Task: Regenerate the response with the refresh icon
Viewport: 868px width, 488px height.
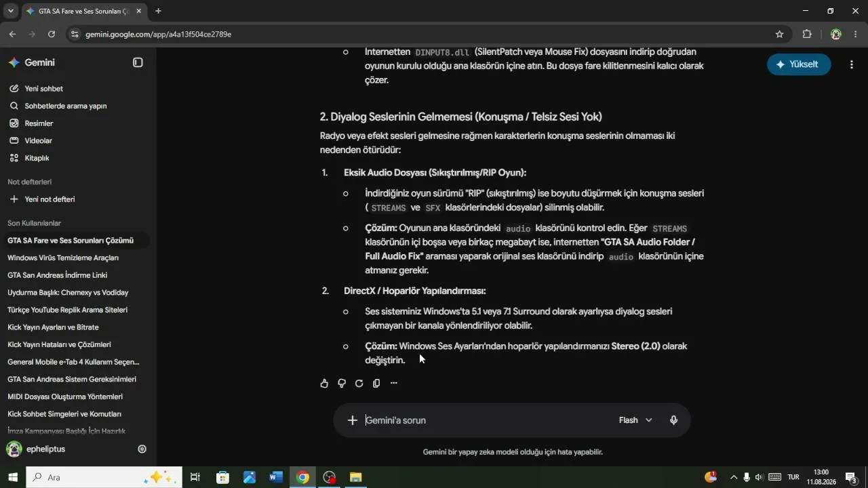Action: click(359, 384)
